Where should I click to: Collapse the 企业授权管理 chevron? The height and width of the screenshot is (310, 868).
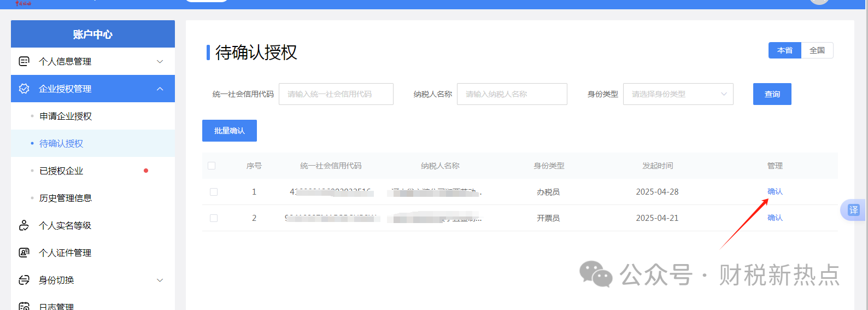pyautogui.click(x=160, y=89)
